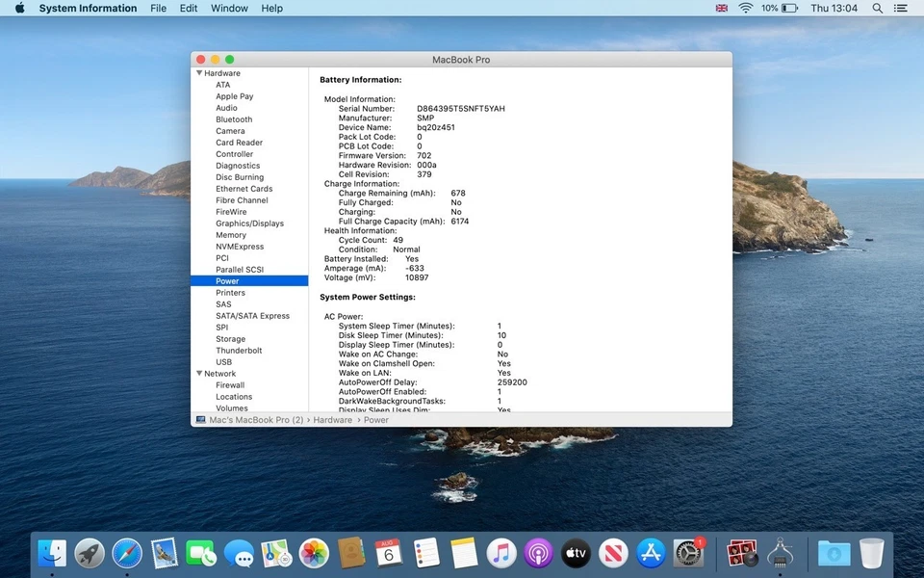924x578 pixels.
Task: Select Camera in the sidebar
Action: tap(230, 131)
